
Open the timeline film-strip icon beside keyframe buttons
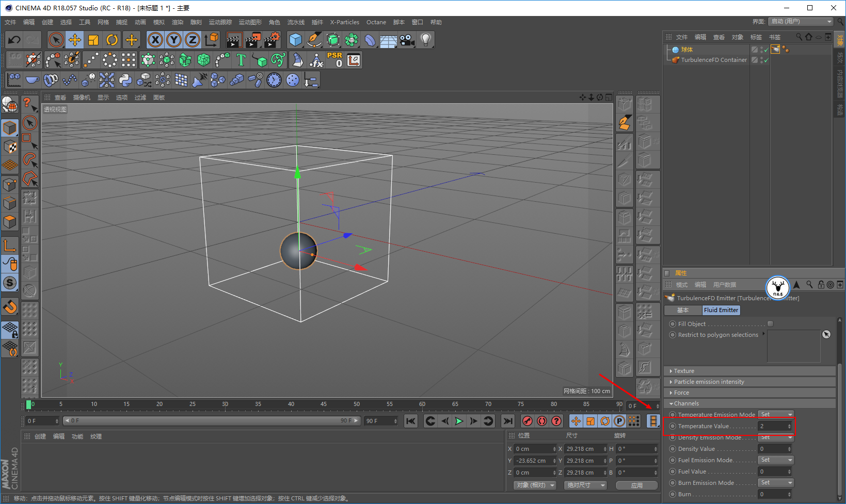(x=653, y=421)
